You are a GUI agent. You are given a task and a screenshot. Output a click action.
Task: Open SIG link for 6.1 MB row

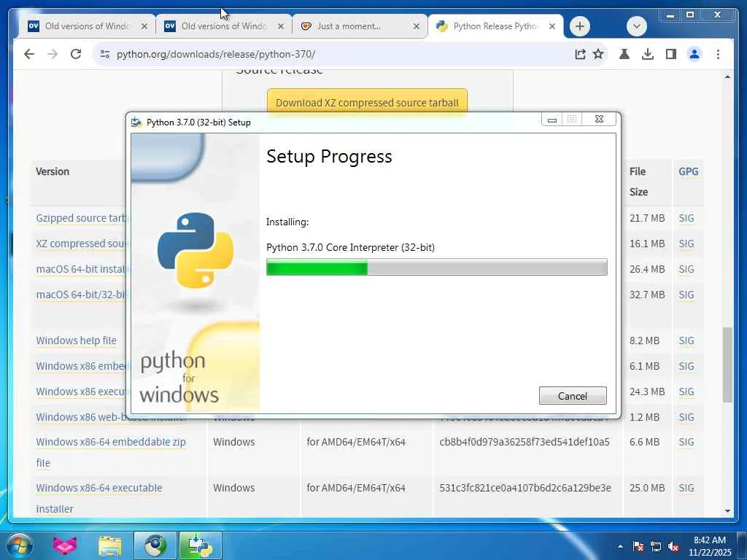[x=686, y=366]
